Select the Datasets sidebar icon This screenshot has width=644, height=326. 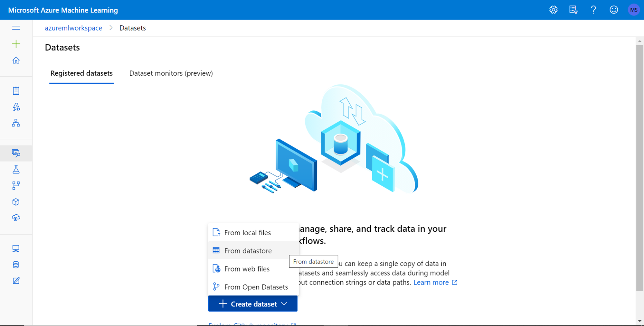pyautogui.click(x=16, y=153)
